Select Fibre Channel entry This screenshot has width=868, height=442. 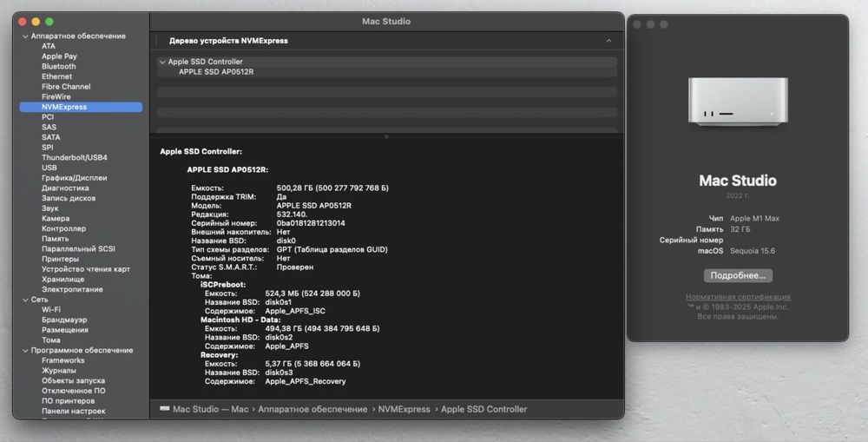66,87
